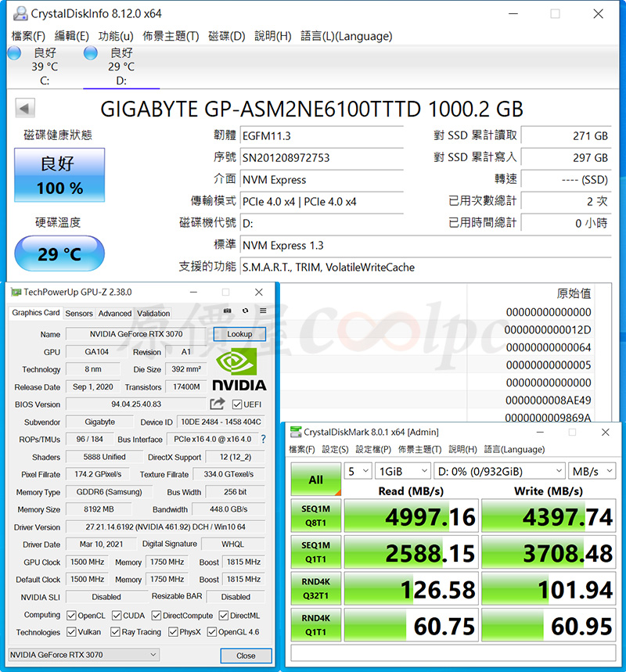This screenshot has width=626, height=672.
Task: Open the 1GiB test size dropdown
Action: 403,472
